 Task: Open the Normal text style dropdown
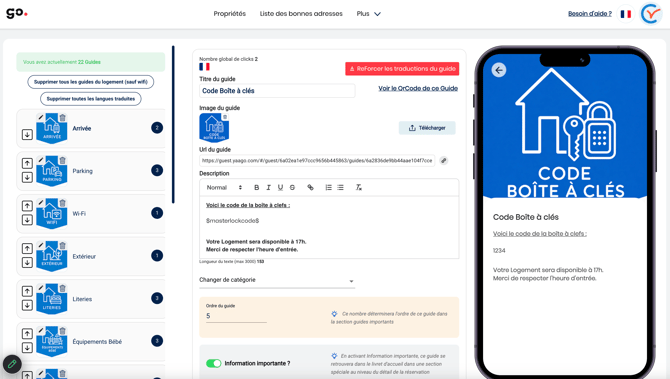(x=224, y=188)
